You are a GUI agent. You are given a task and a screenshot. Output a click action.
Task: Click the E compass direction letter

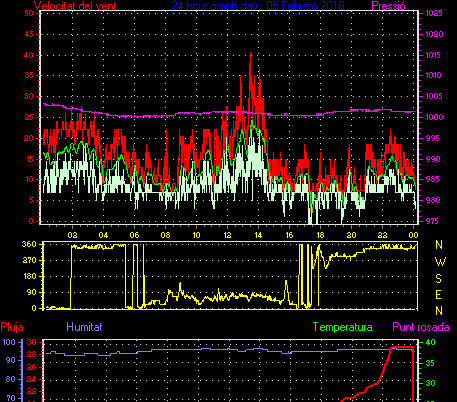click(439, 295)
